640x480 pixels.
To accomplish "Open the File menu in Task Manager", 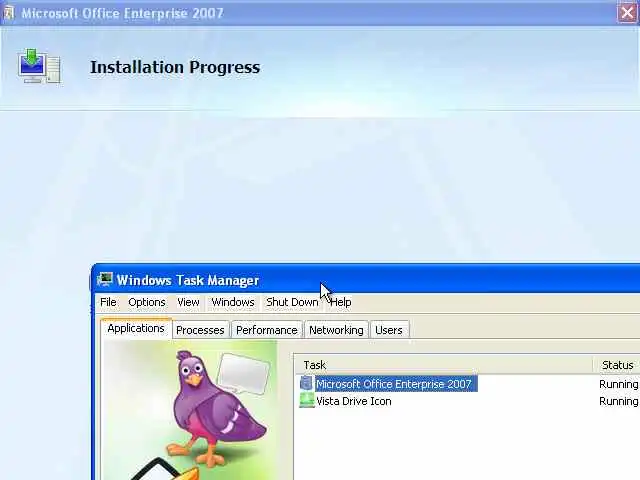I will [x=108, y=302].
